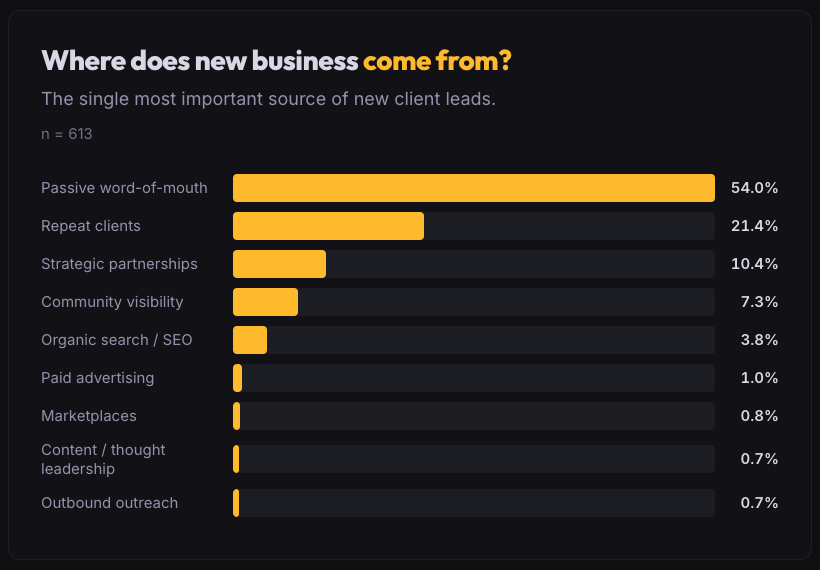Select the 21.4% percentage label
Image resolution: width=820 pixels, height=570 pixels.
[x=754, y=226]
